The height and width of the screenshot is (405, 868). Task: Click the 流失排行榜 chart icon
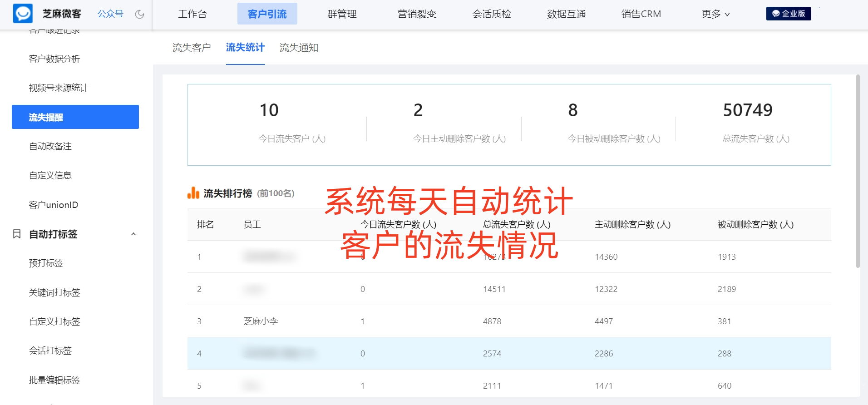(193, 193)
